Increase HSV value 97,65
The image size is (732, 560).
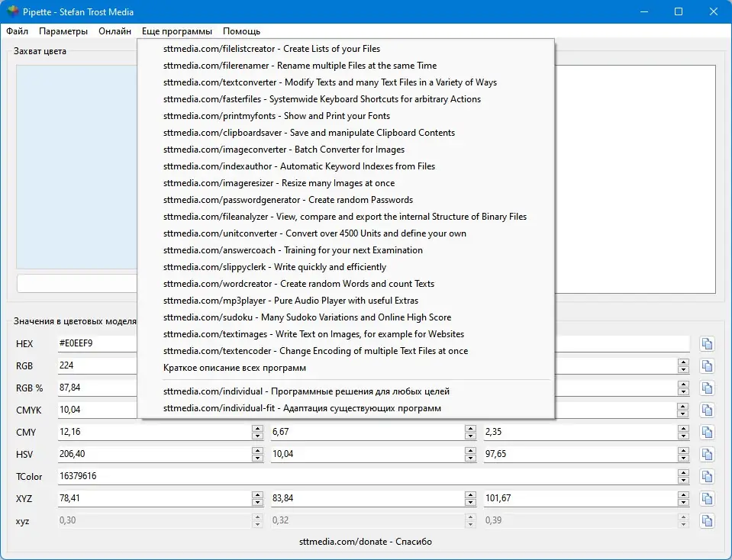pyautogui.click(x=683, y=450)
